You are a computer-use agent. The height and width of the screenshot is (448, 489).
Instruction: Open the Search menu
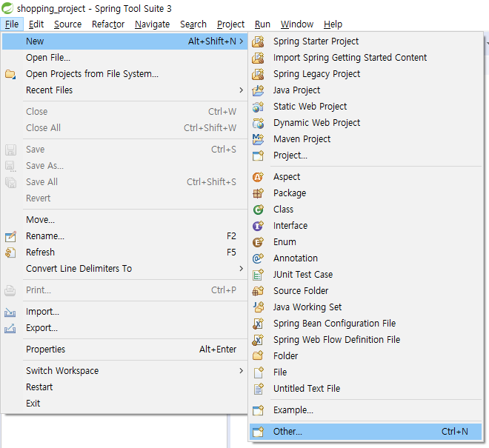[193, 24]
